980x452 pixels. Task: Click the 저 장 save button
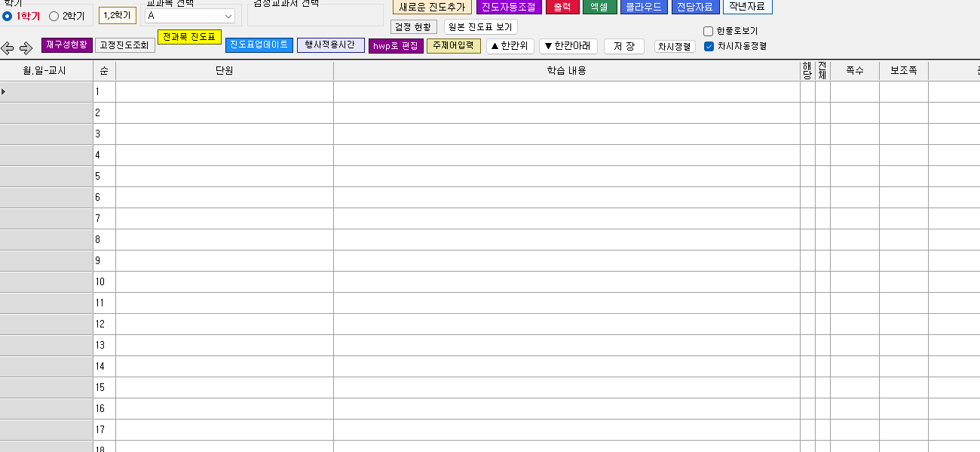point(623,46)
